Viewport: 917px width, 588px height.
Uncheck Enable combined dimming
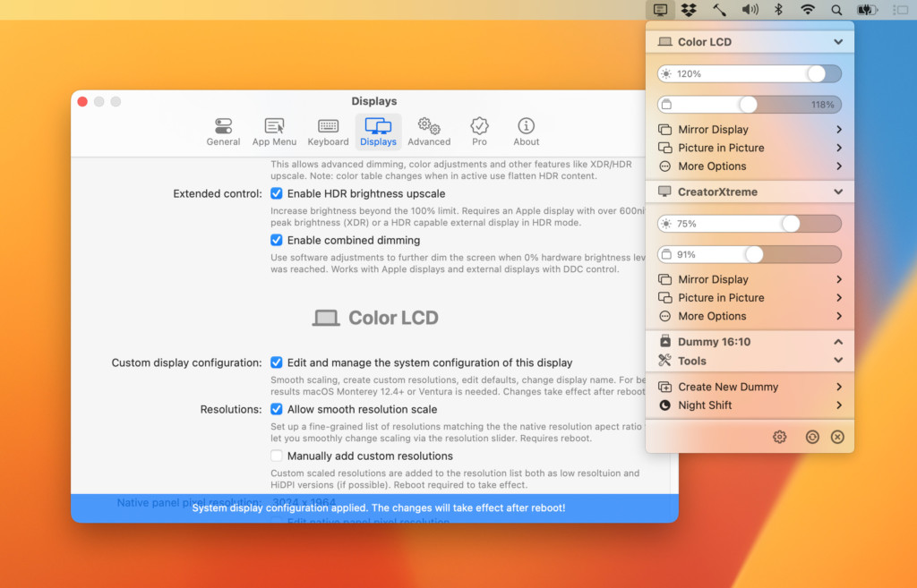[277, 240]
